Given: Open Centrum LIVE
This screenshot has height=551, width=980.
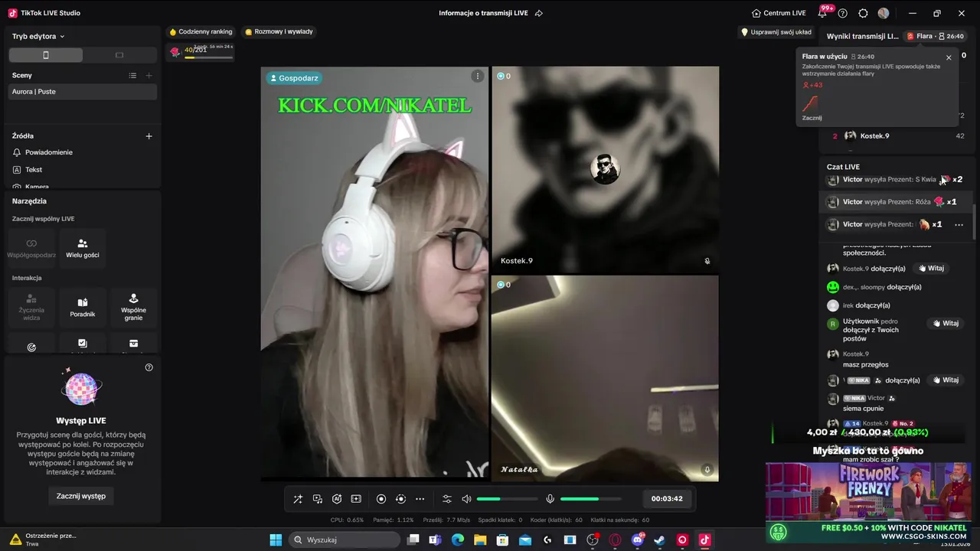Looking at the screenshot, I should tap(779, 13).
